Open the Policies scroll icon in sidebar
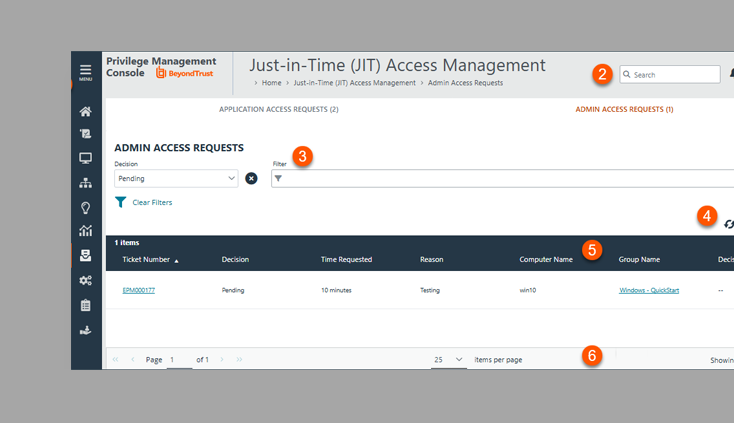 coord(85,134)
